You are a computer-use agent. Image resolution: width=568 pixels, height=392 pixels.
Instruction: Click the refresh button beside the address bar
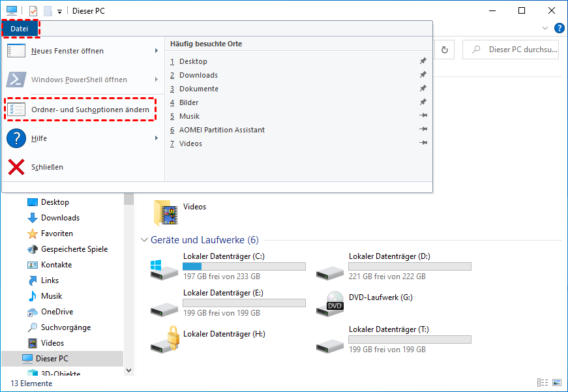click(445, 50)
